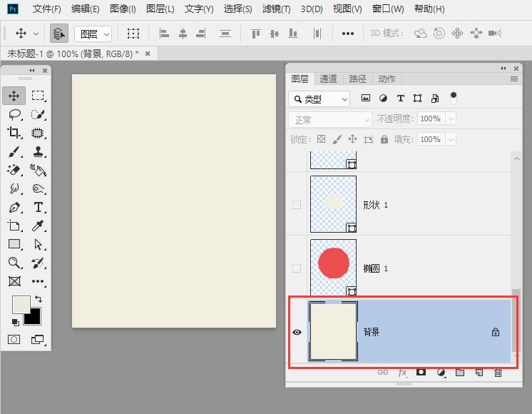Image resolution: width=532 pixels, height=414 pixels.
Task: Open the 不透明度 opacity slider arrow
Action: click(451, 119)
